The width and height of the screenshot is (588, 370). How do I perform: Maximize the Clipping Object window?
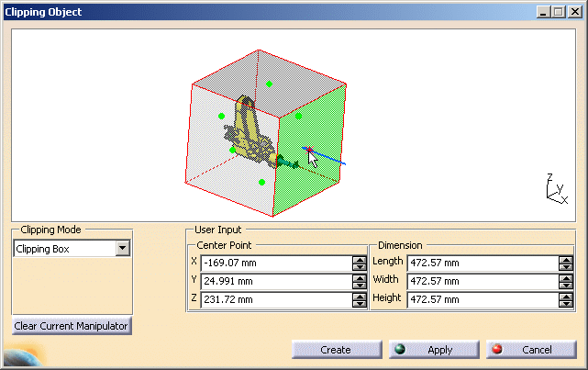pos(557,12)
